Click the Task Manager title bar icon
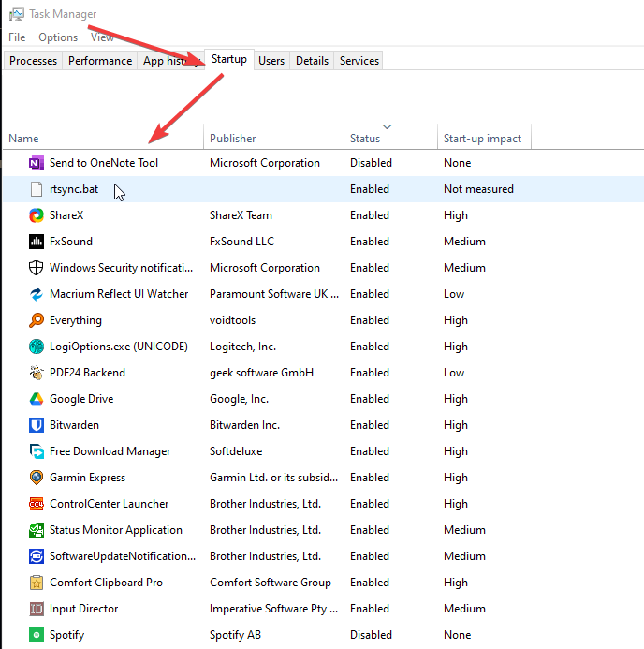Image resolution: width=644 pixels, height=649 pixels. point(16,14)
